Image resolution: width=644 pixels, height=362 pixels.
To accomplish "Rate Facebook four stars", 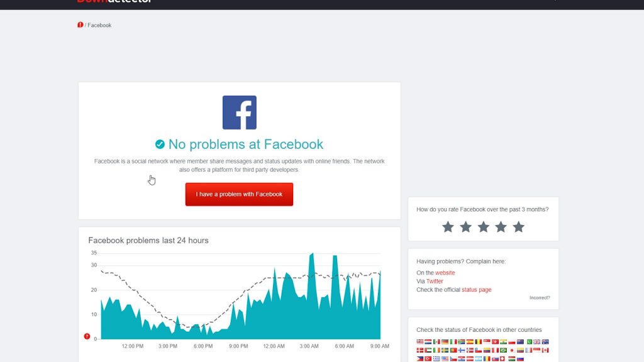I will coord(501,227).
